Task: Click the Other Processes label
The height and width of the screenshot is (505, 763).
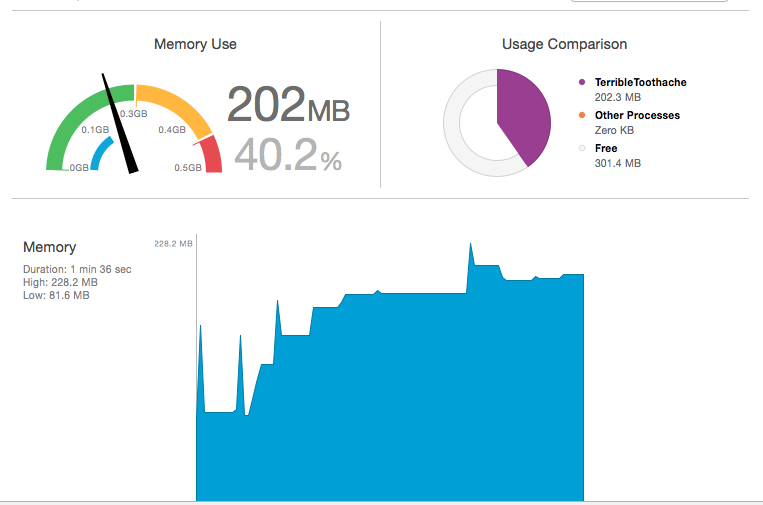Action: click(x=637, y=115)
